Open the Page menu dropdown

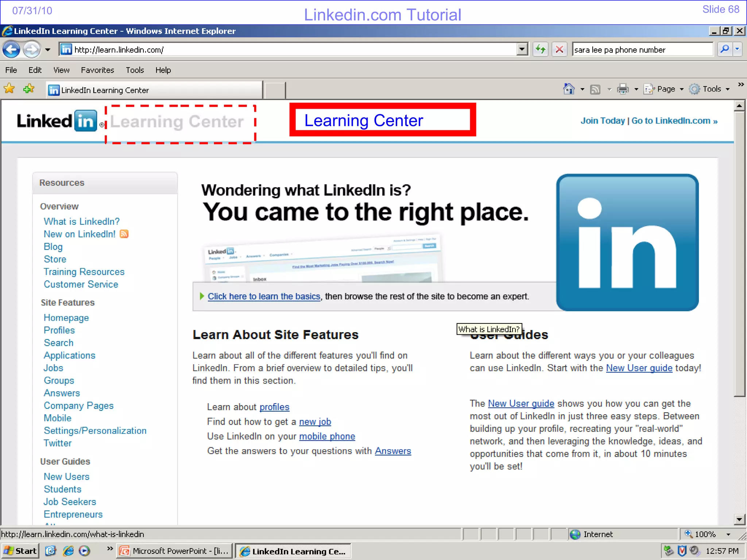(x=665, y=89)
